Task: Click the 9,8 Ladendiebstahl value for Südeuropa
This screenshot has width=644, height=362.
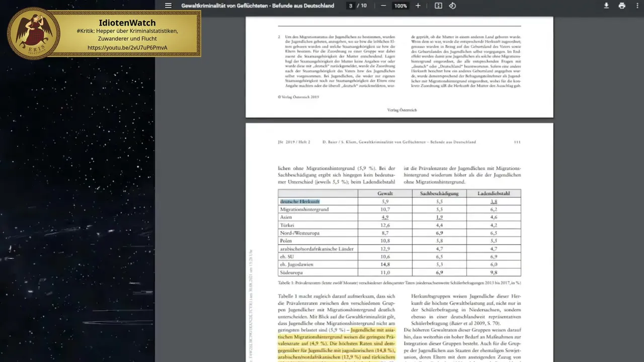Action: (494, 273)
